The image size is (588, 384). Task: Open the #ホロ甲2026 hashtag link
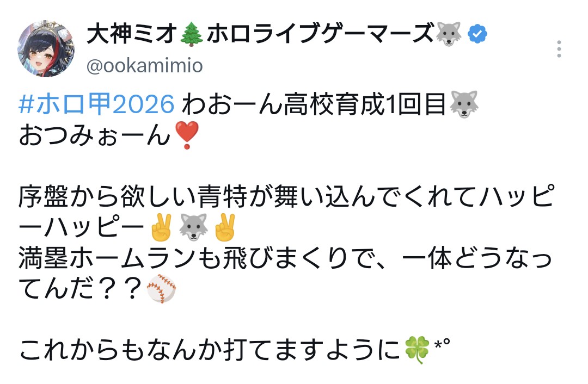click(x=96, y=104)
